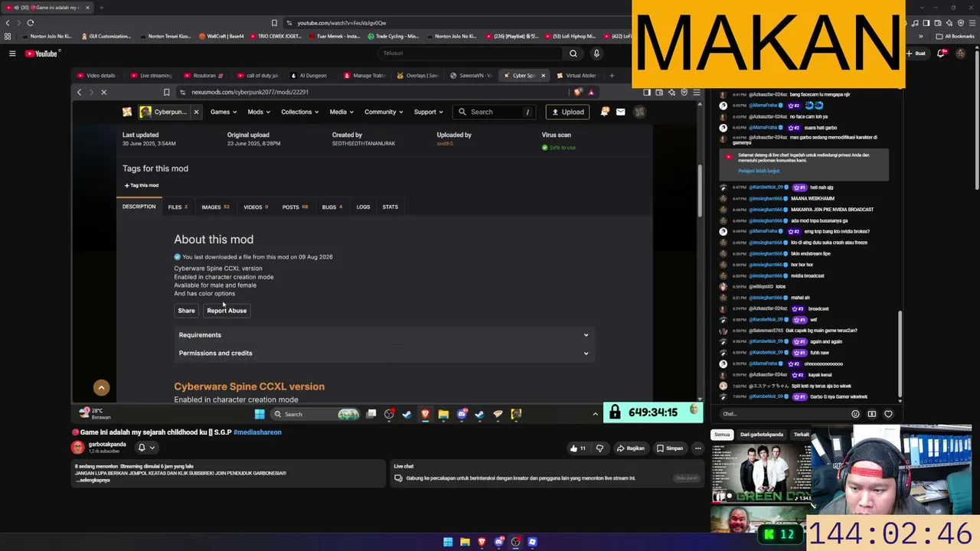
Task: Expand the Requirements section
Action: click(x=384, y=335)
